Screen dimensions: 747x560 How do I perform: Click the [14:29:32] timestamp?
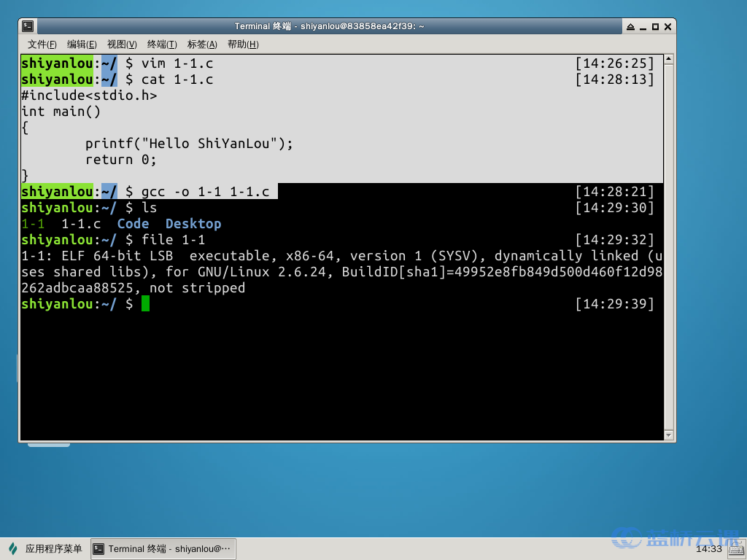pyautogui.click(x=614, y=239)
